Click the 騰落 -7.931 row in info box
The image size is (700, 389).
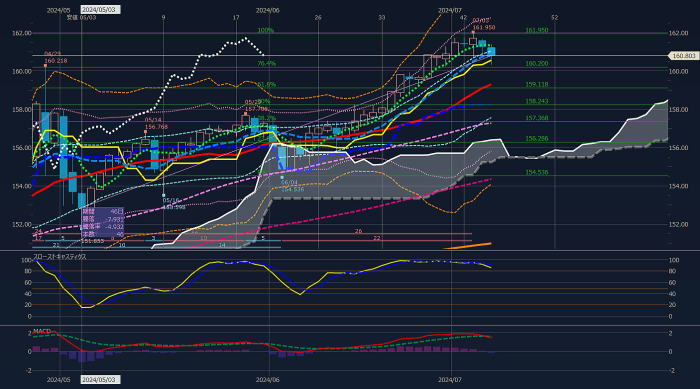[103, 219]
